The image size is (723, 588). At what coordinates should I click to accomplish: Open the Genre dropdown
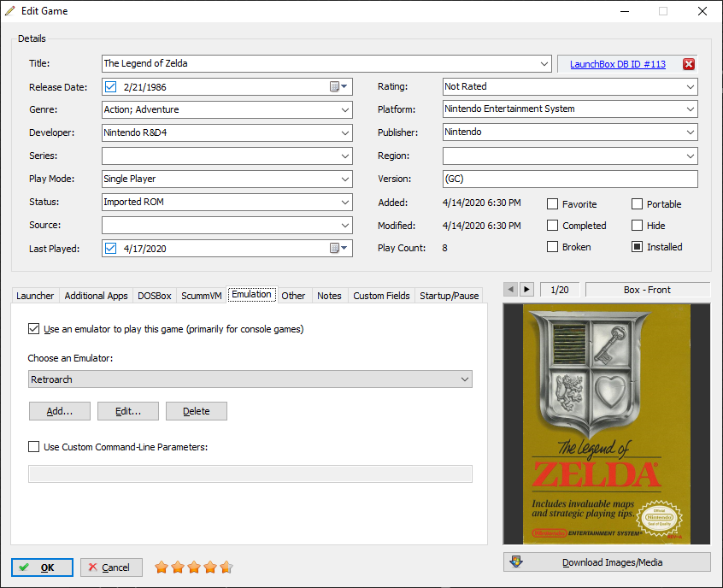345,109
